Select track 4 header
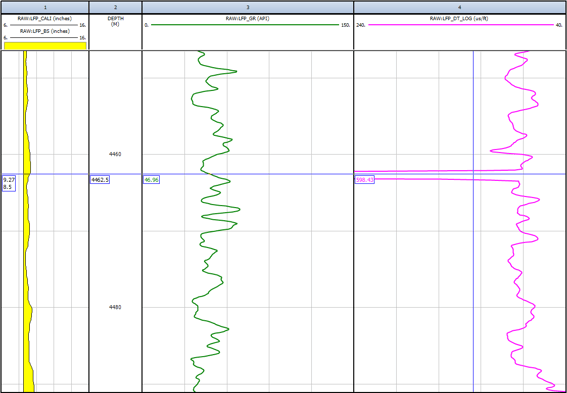This screenshot has width=567, height=393. click(x=460, y=7)
